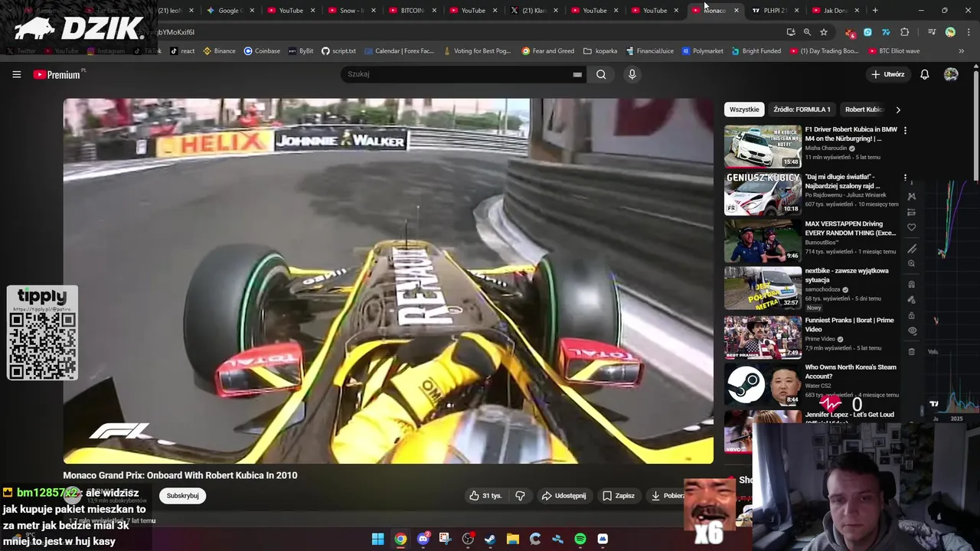The height and width of the screenshot is (551, 980).
Task: Click the trash remove-drawings icon in chart panel
Action: coord(911,351)
